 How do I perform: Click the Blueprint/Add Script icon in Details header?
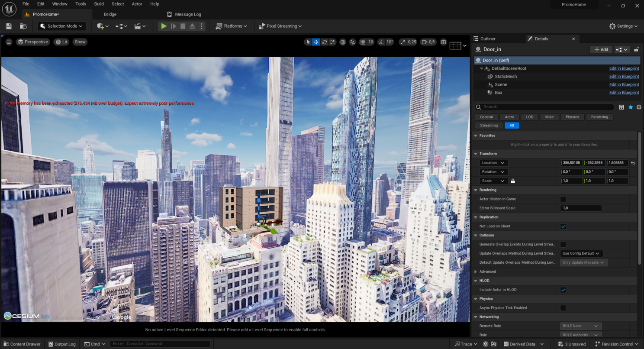(621, 49)
